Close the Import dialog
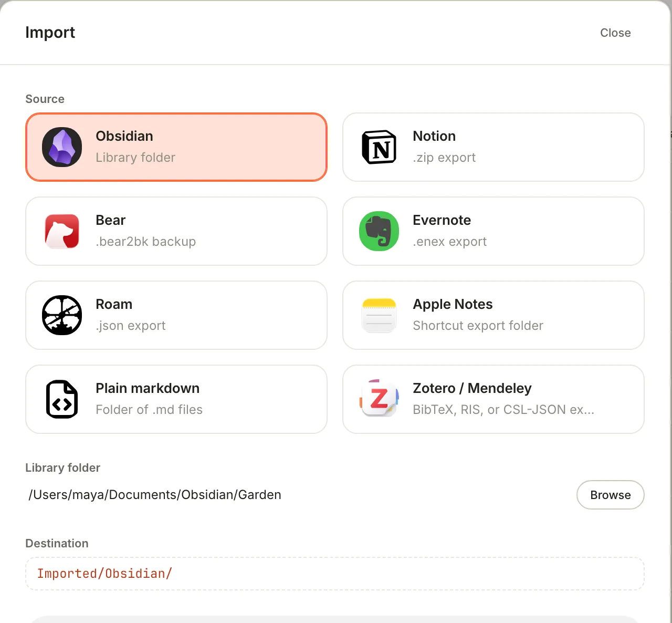The image size is (672, 623). pos(615,33)
